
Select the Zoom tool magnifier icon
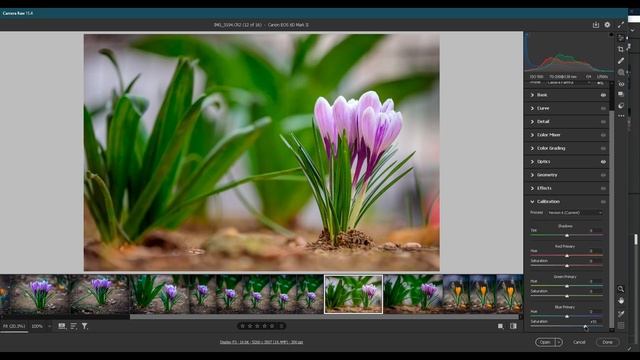621,289
